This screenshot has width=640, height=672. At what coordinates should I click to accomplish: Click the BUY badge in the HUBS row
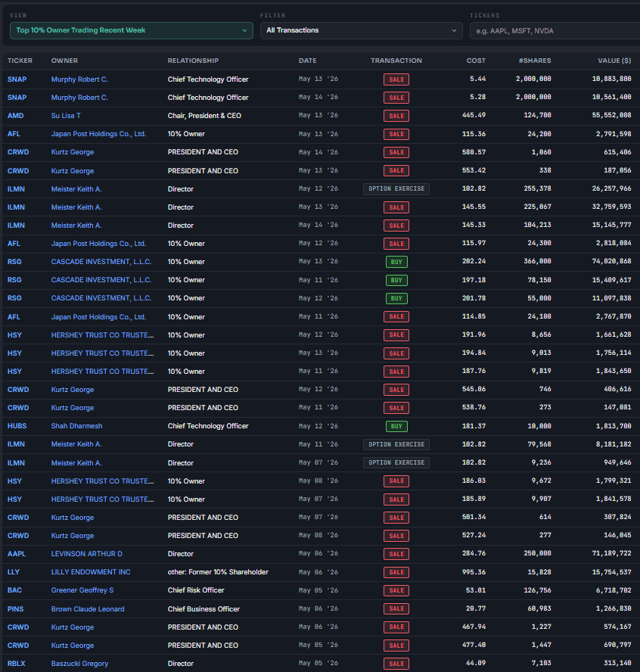(x=396, y=426)
